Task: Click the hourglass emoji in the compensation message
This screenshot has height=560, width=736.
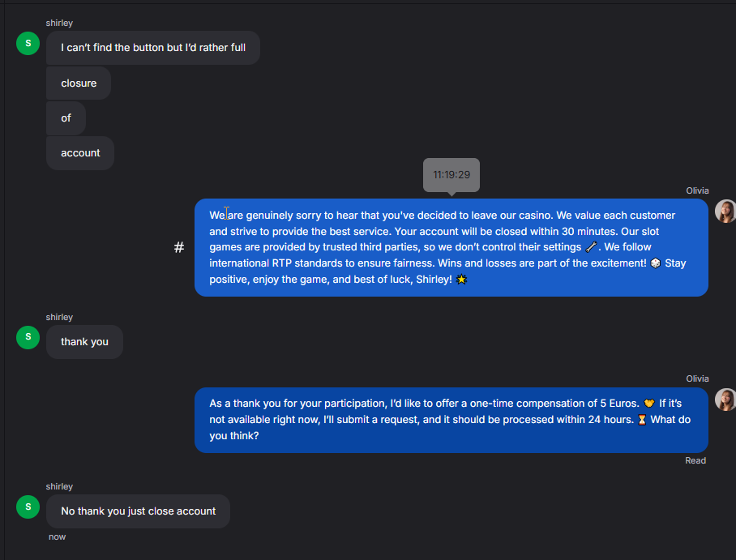Action: [642, 420]
